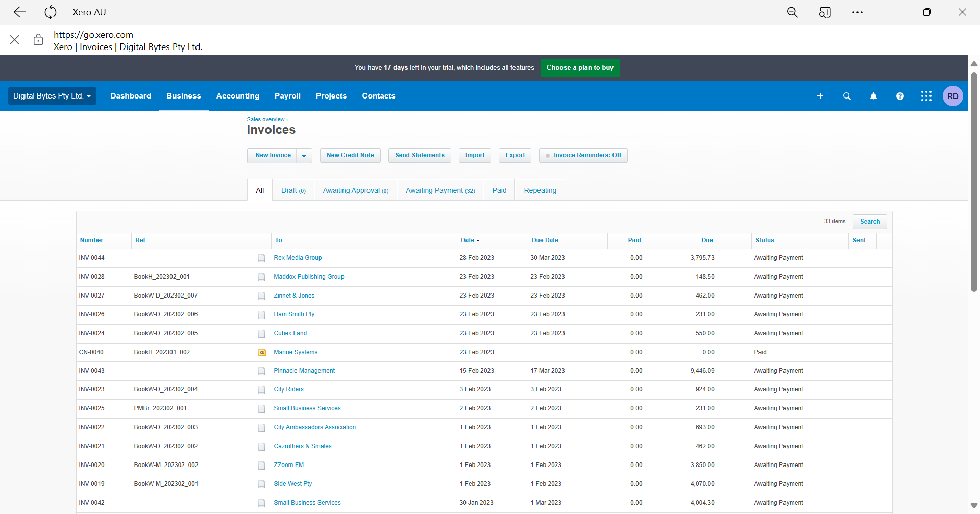Click document icon for ZZoom FM invoice
The image size is (980, 514).
(261, 466)
